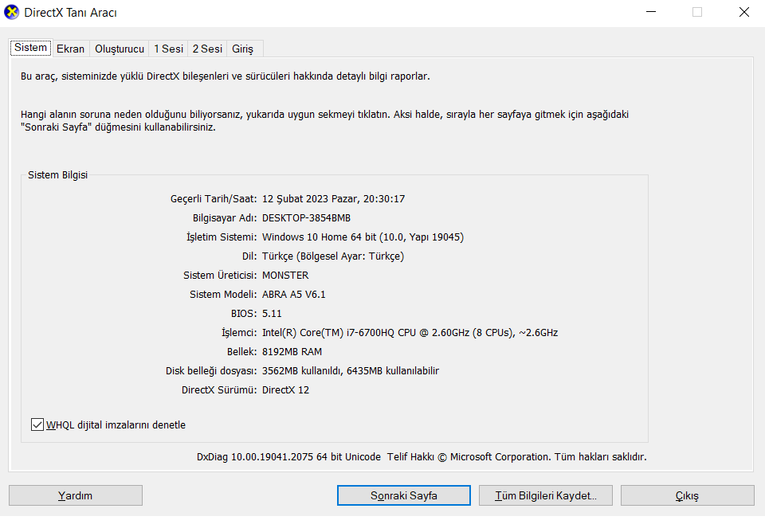Screen dimensions: 765x532
Task: Click the manufacturer value MONSTER
Action: pyautogui.click(x=285, y=276)
